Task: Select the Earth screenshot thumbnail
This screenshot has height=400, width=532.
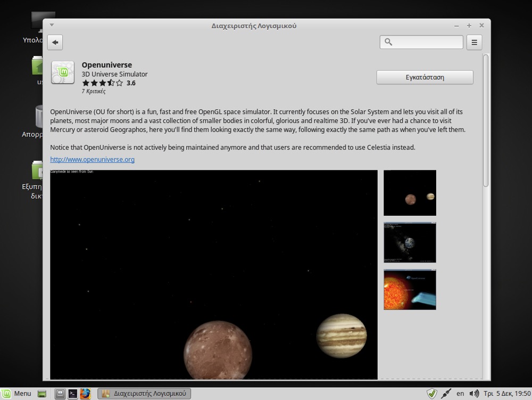Action: [410, 242]
